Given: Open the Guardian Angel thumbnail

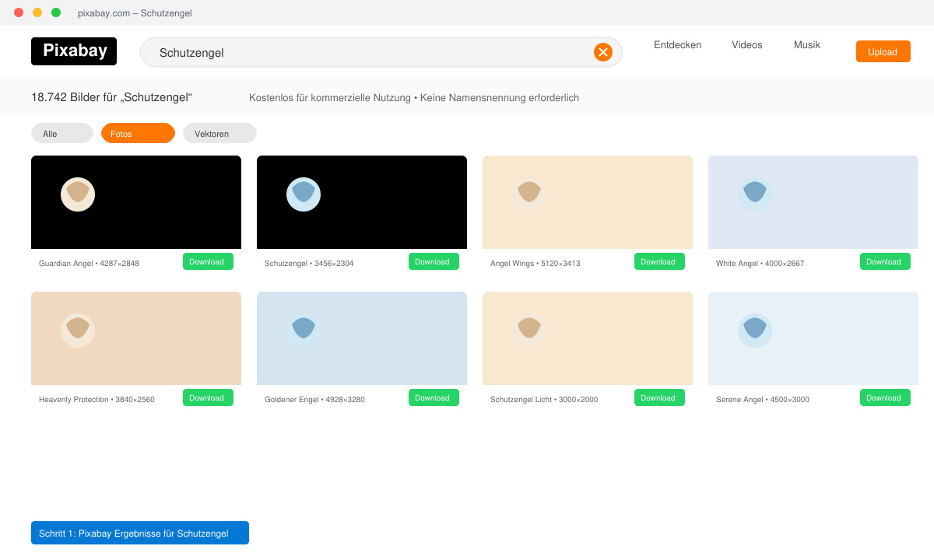Looking at the screenshot, I should pos(136,202).
